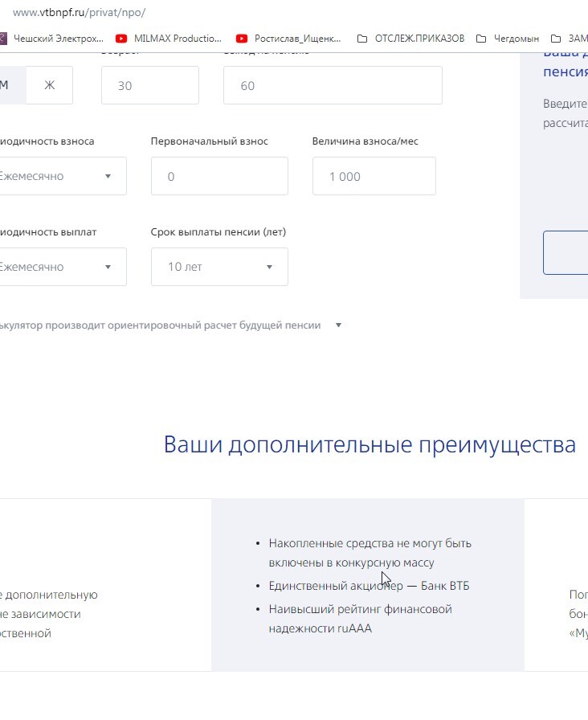Open the Периодичность выплат dropdown
This screenshot has width=588, height=720.
[x=61, y=267]
